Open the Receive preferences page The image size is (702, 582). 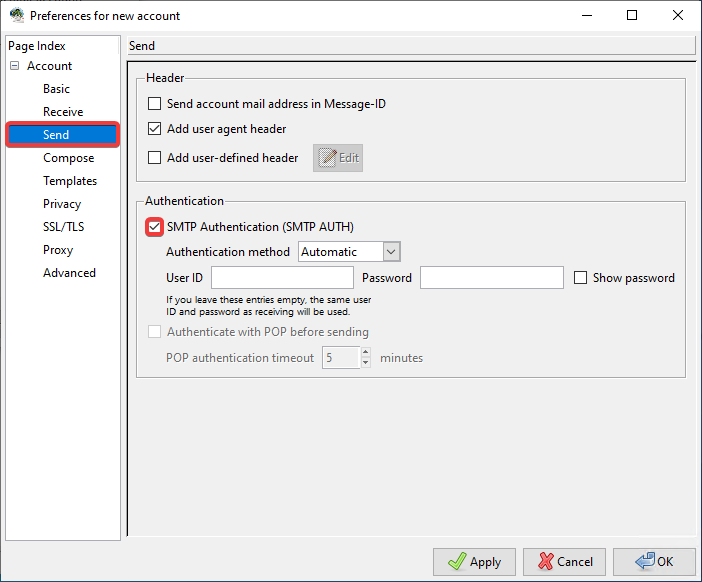(x=63, y=112)
